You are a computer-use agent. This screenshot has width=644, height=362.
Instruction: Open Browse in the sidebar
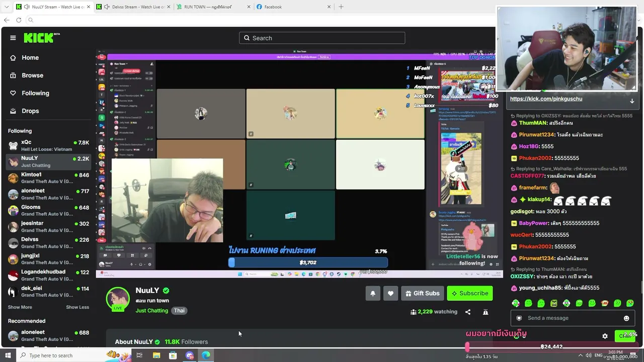[x=32, y=75]
